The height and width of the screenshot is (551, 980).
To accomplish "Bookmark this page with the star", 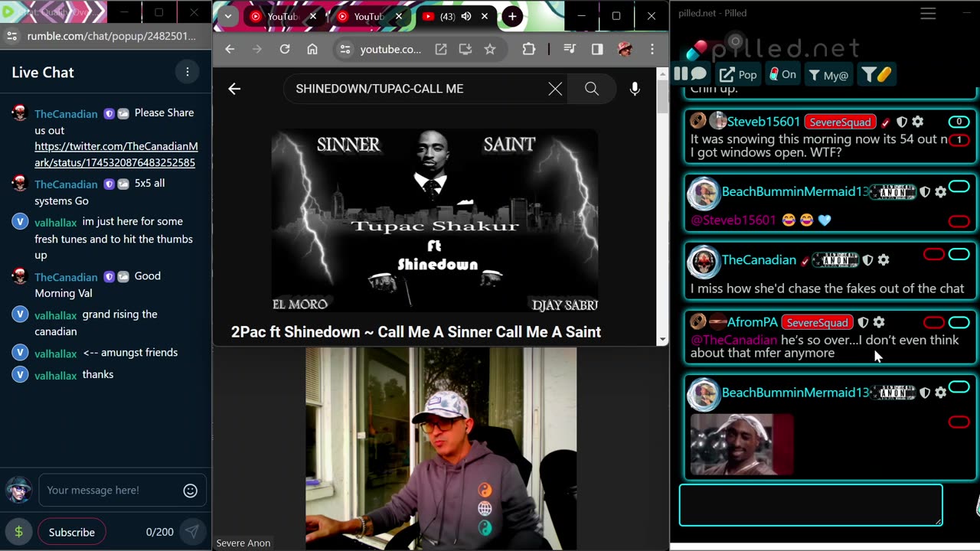I will (x=490, y=49).
